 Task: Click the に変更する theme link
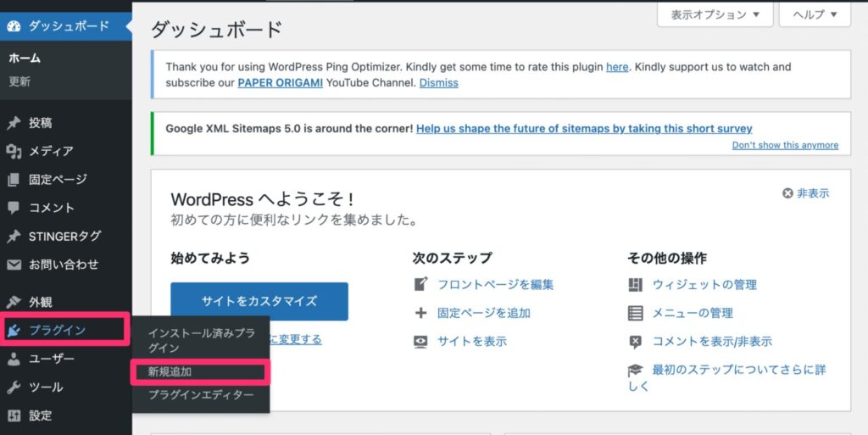pos(296,339)
